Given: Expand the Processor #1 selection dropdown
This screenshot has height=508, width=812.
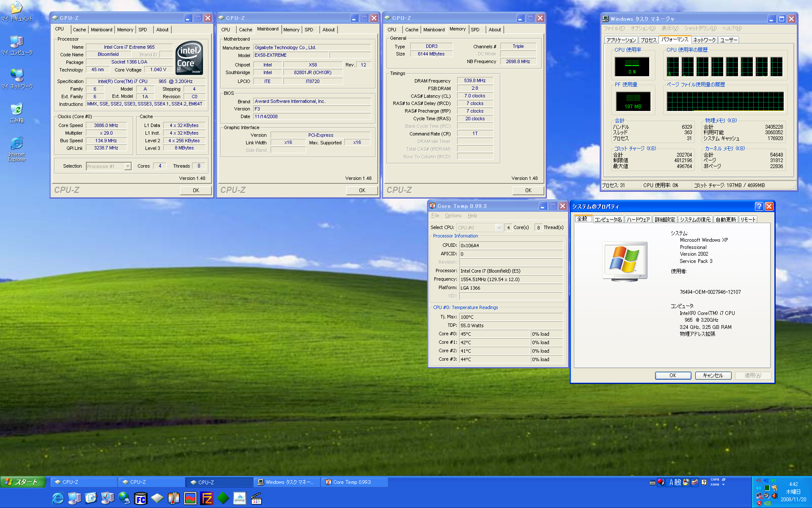Looking at the screenshot, I should 127,166.
